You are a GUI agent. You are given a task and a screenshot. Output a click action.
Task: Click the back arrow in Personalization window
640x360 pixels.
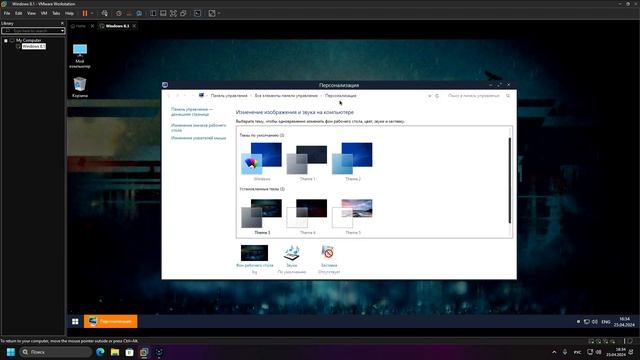[x=169, y=96]
